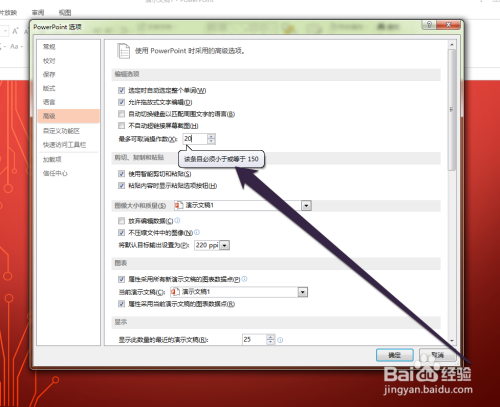The width and height of the screenshot is (500, 407).
Task: Toggle 选定时自动选定整个单词(W) checkbox
Action: pos(121,90)
